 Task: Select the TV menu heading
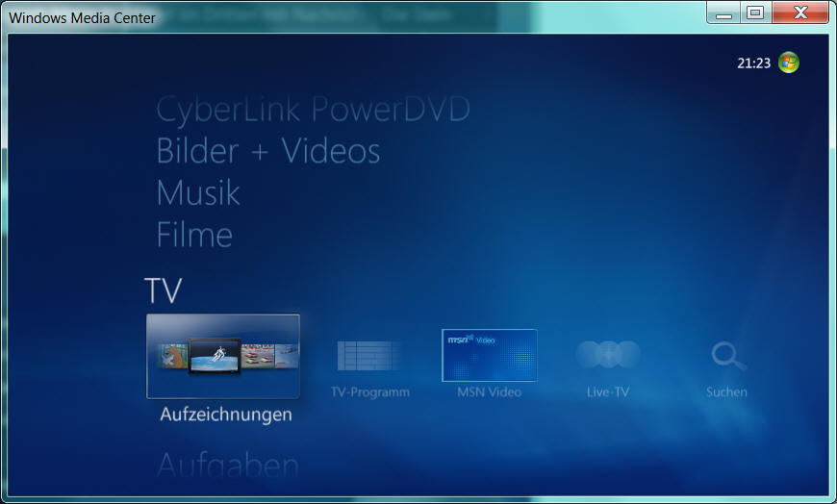[x=163, y=291]
